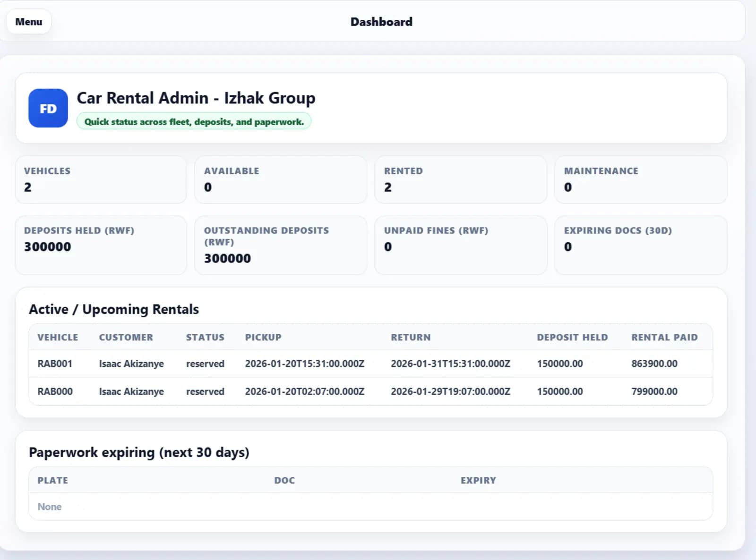The image size is (756, 560).
Task: Click Isaac Akizanye in the RAB001 row
Action: (131, 364)
